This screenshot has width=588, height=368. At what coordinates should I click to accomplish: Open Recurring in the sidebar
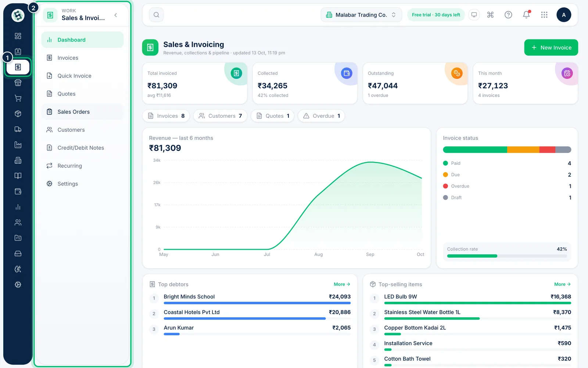coord(82,166)
